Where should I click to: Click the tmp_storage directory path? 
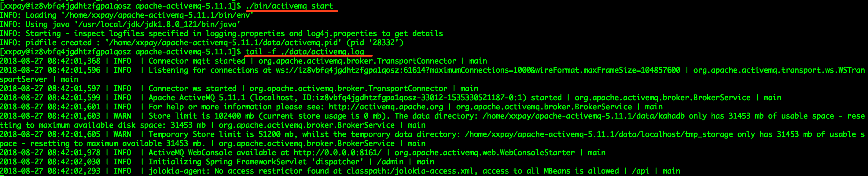tap(599, 134)
